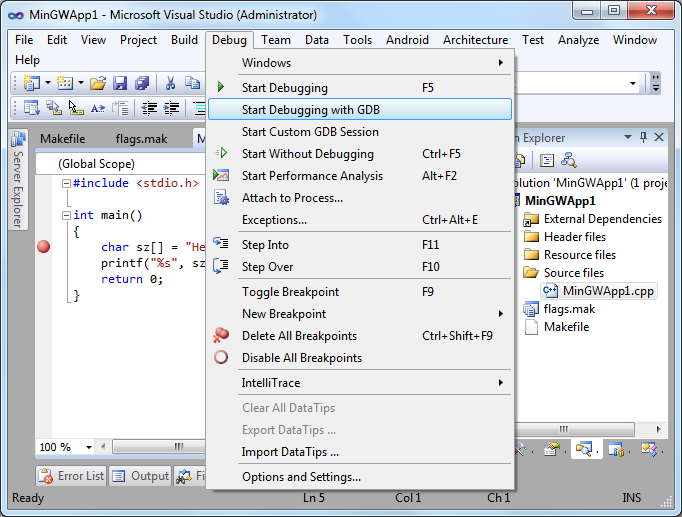The image size is (682, 517).
Task: Open Options and Settings...
Action: tap(360, 477)
